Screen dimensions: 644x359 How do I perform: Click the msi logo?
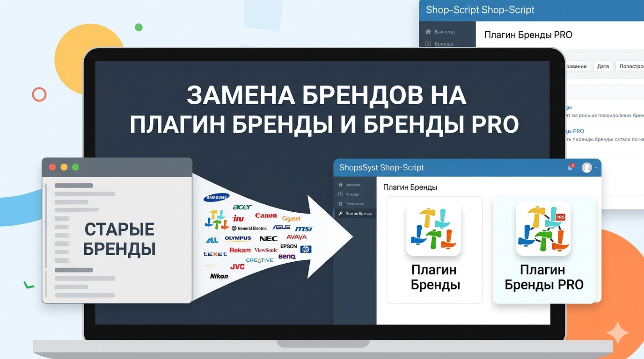tap(304, 229)
